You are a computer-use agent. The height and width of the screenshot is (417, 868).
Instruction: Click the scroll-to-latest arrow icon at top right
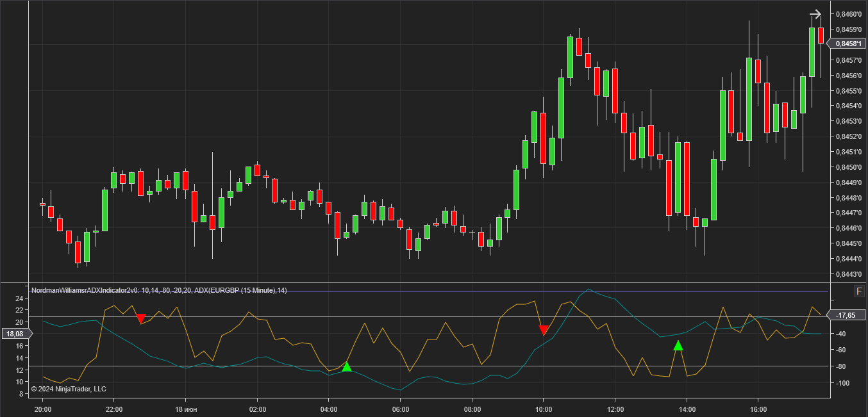tap(815, 14)
